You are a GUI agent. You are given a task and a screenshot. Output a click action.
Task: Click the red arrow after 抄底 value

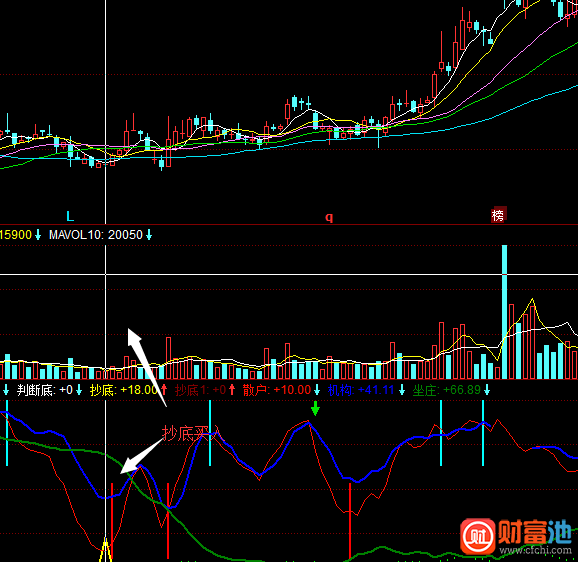pos(164,390)
